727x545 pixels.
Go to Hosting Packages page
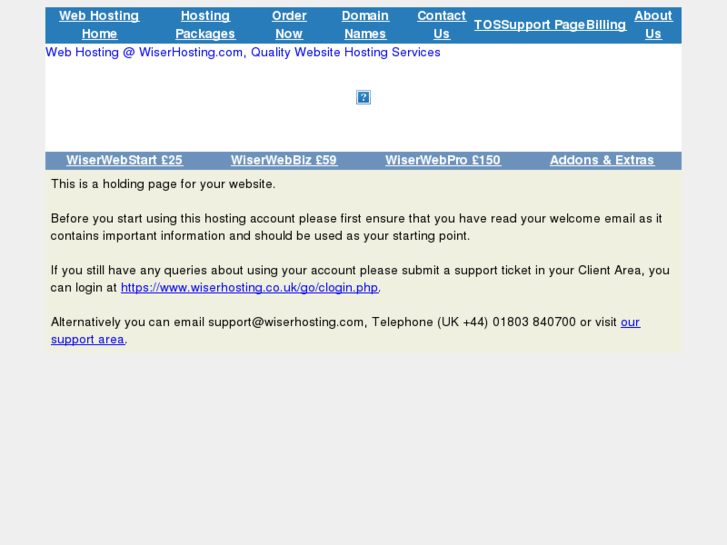pyautogui.click(x=205, y=25)
